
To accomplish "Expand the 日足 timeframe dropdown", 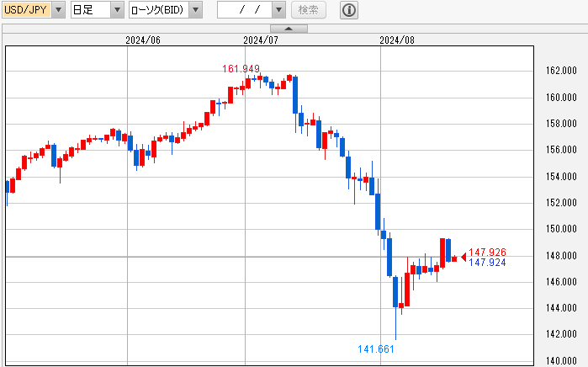I will [x=117, y=10].
